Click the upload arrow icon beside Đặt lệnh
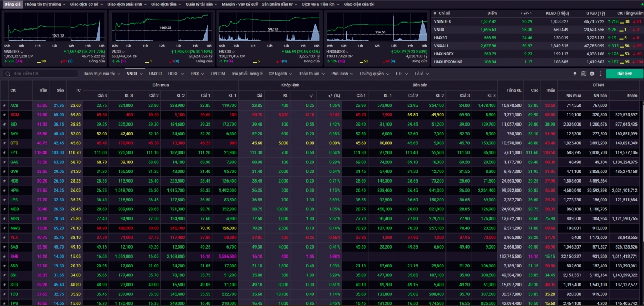This screenshot has width=644, height=306. click(x=575, y=74)
